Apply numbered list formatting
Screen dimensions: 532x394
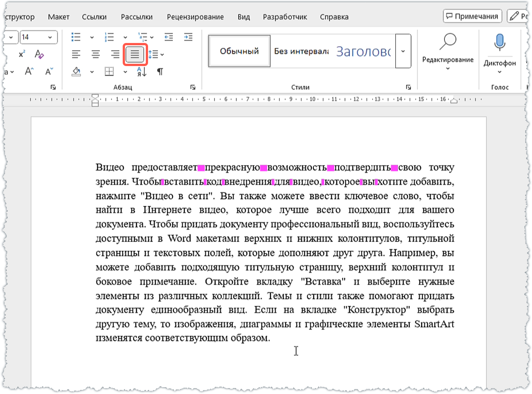[109, 37]
